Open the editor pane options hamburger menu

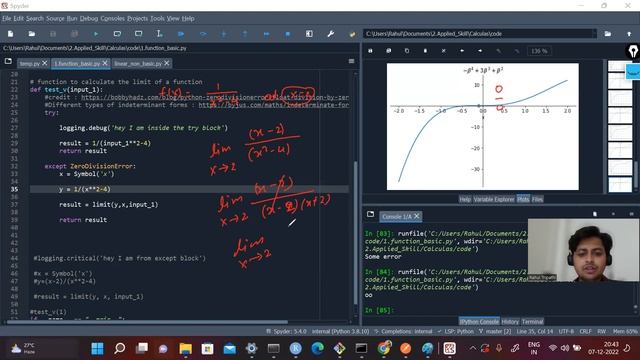pos(351,61)
